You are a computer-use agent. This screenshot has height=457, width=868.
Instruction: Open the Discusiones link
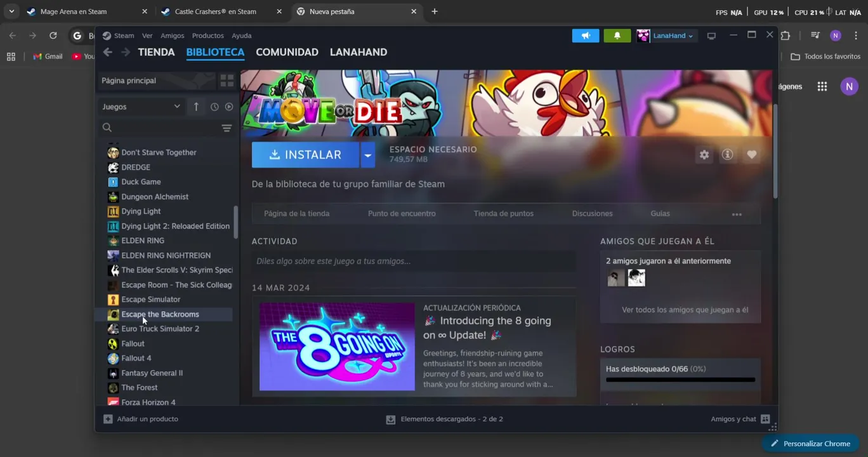click(x=592, y=214)
